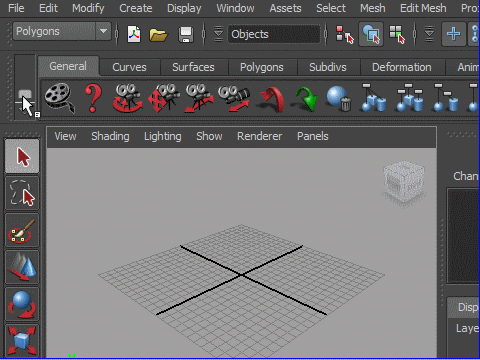
Task: Select the Move tool
Action: [22, 267]
